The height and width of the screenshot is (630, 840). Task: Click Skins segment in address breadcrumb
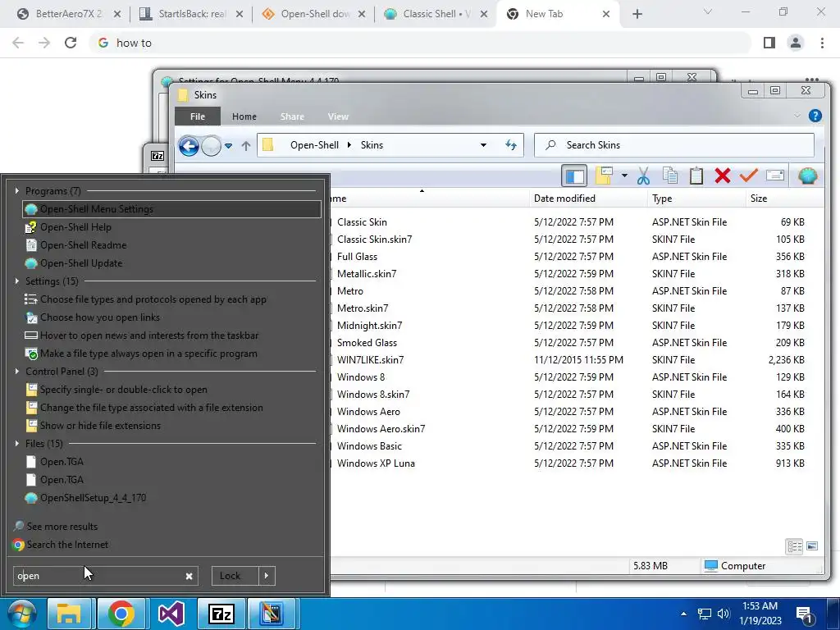coord(372,145)
